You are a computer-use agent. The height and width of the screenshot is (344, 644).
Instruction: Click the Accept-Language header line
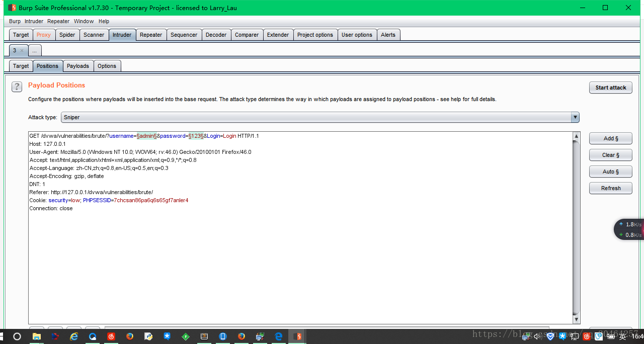(x=99, y=168)
